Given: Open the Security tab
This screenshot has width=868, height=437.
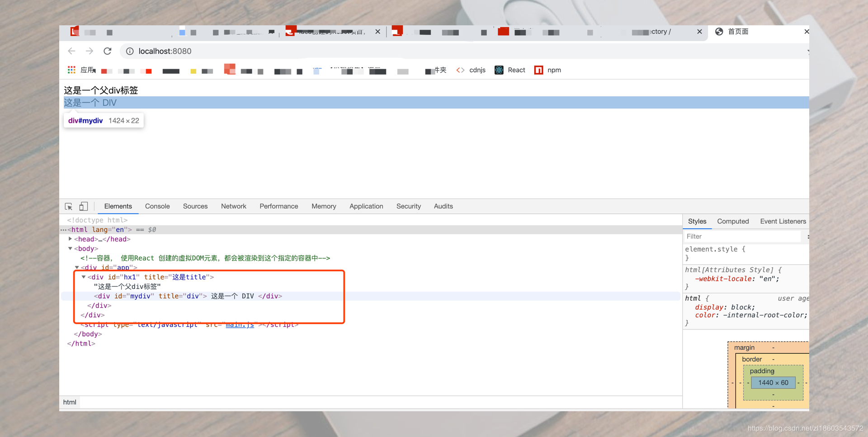Looking at the screenshot, I should point(409,206).
